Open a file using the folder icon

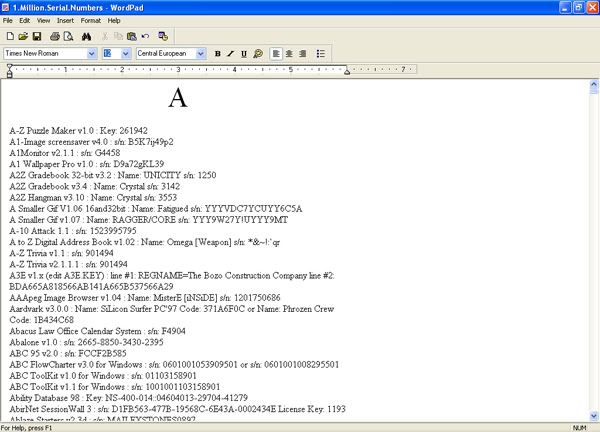click(23, 36)
